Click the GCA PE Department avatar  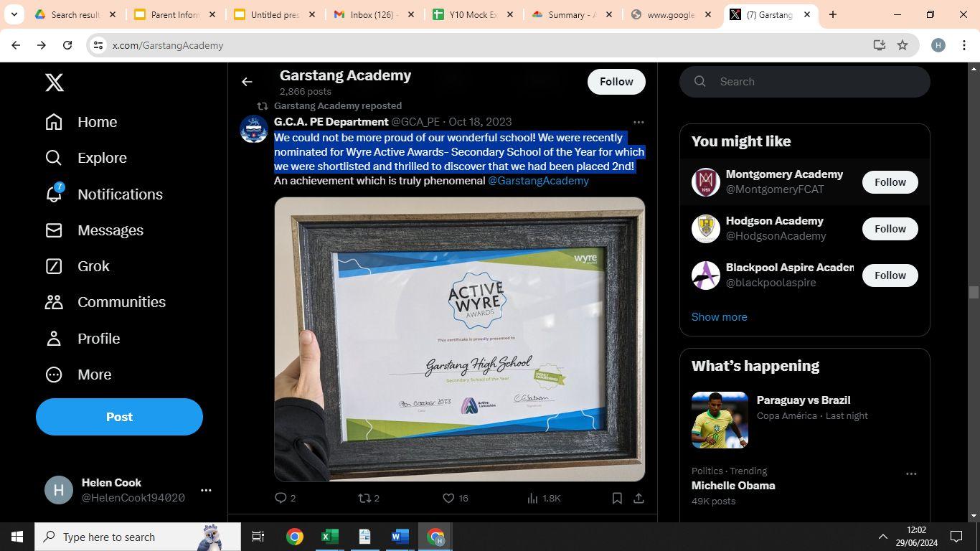pos(254,129)
